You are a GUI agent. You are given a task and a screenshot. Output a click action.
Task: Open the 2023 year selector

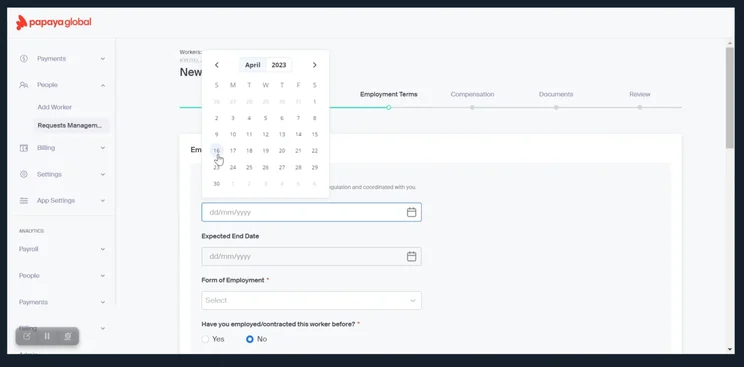279,65
